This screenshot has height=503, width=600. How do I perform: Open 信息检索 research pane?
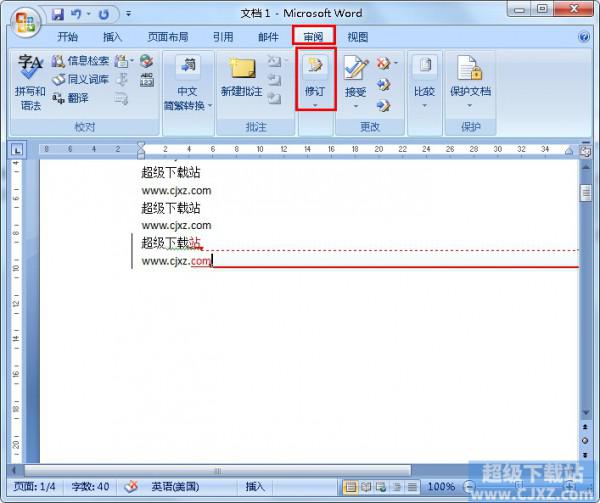pos(80,61)
